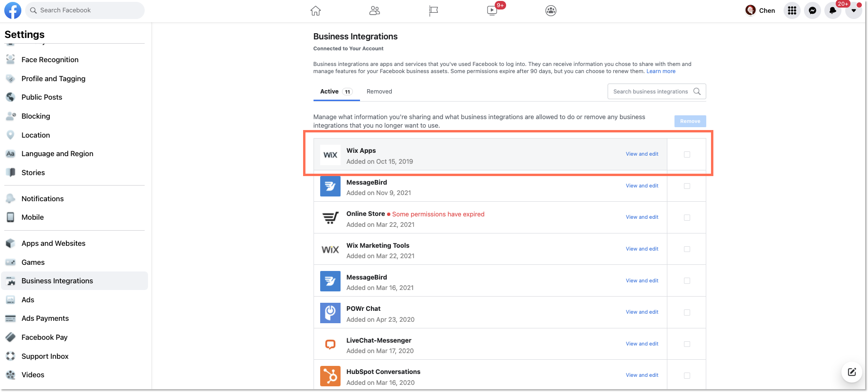Open Support Inbox settings
Image resolution: width=868 pixels, height=392 pixels.
(x=74, y=356)
